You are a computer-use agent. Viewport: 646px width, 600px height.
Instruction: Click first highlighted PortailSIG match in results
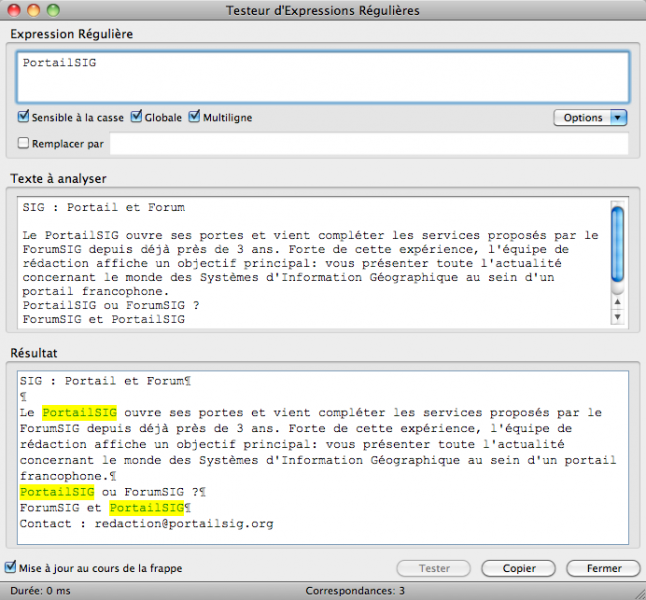click(x=80, y=412)
